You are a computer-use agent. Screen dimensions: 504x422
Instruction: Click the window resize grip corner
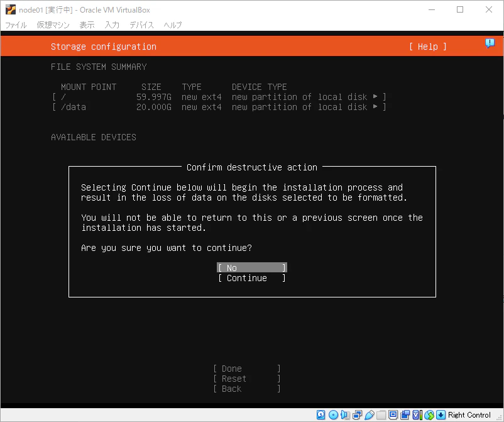coord(500,418)
